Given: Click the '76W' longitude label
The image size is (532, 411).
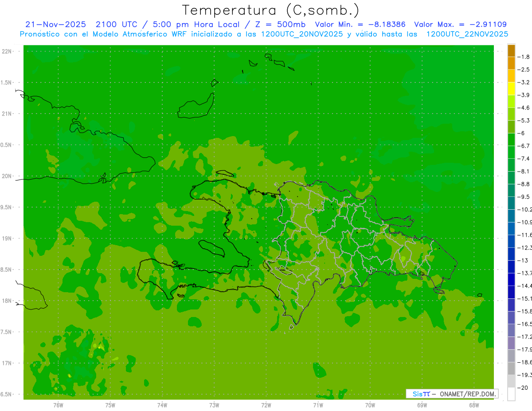Looking at the screenshot, I should (x=58, y=405).
